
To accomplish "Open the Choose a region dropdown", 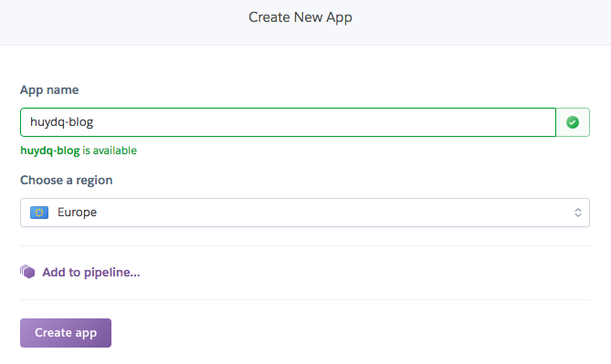I will [x=305, y=213].
